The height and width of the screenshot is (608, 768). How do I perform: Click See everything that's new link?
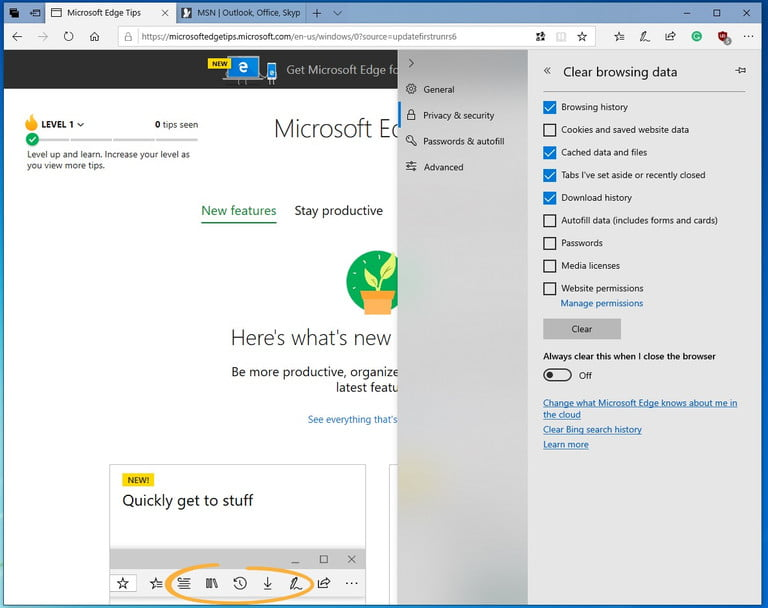[352, 419]
